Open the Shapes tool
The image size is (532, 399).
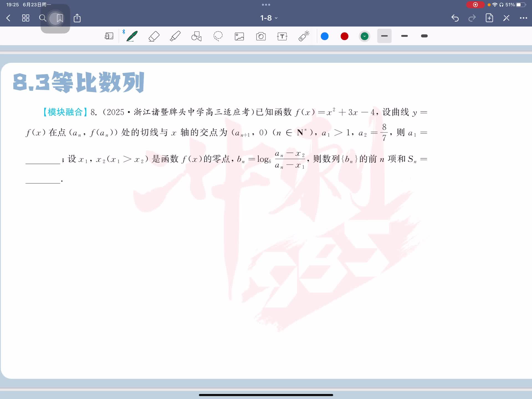click(196, 36)
